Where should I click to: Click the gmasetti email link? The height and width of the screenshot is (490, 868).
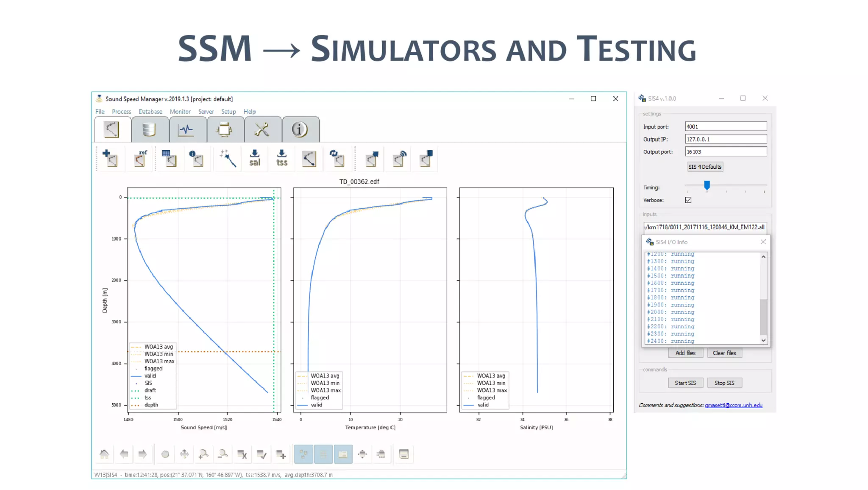733,406
